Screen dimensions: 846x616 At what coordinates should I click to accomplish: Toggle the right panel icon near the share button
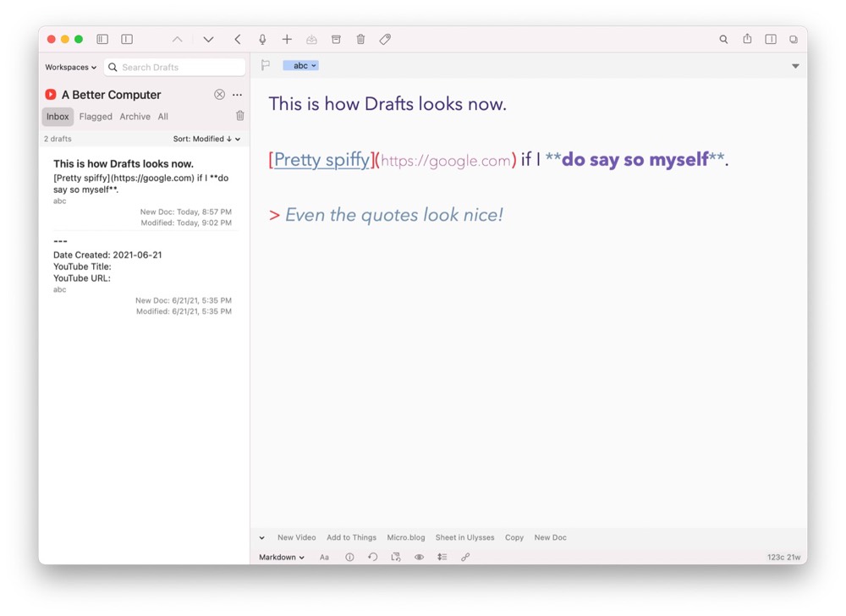(771, 39)
